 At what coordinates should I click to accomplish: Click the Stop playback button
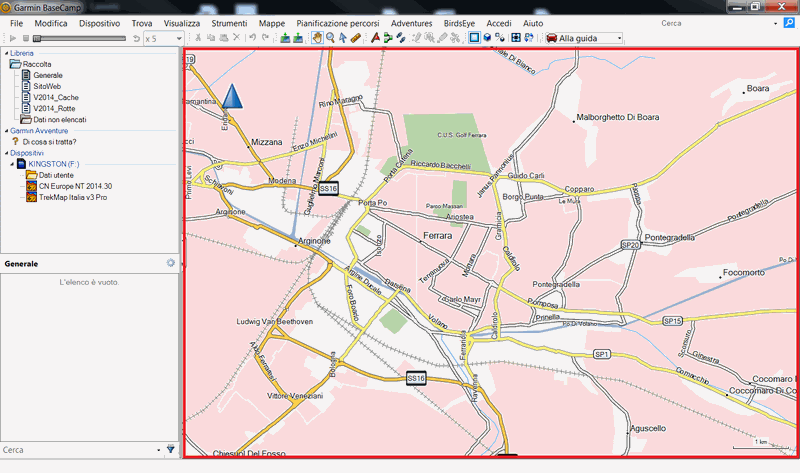(x=26, y=38)
